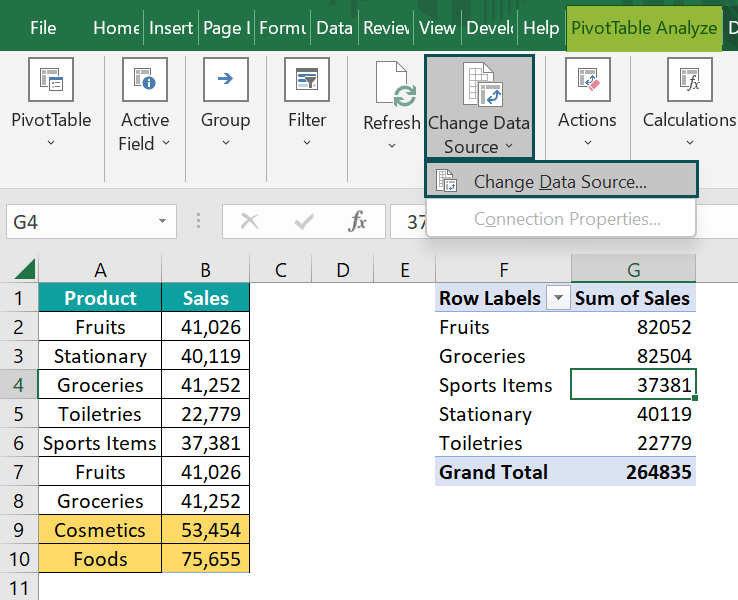Open the Name Box dropdown arrow
The image size is (738, 600).
162,221
